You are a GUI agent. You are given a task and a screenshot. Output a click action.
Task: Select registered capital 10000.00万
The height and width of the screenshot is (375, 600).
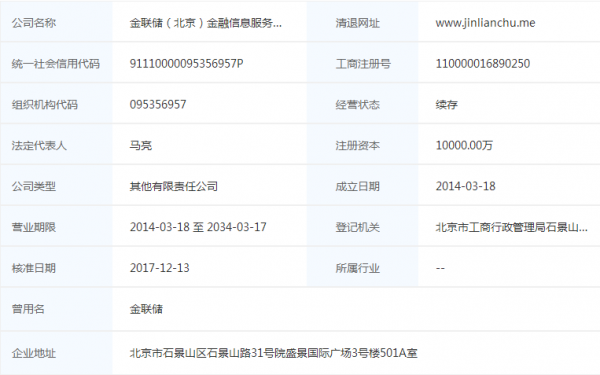point(464,145)
